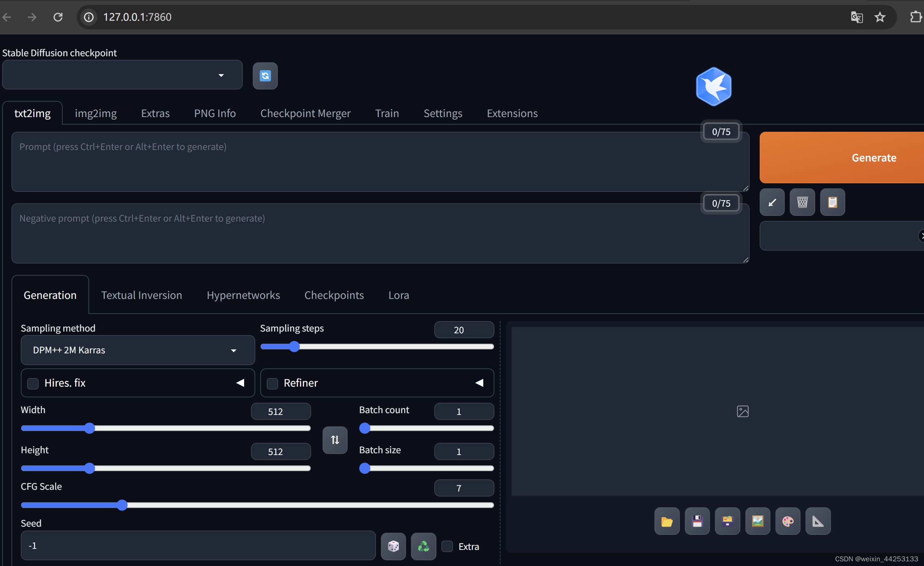
Task: Enable the Refiner checkbox
Action: pos(272,383)
